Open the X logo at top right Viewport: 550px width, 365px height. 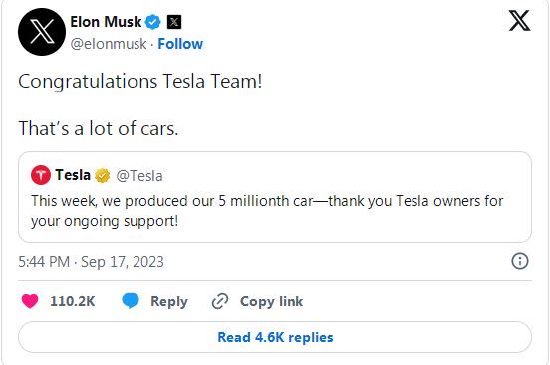pos(519,21)
